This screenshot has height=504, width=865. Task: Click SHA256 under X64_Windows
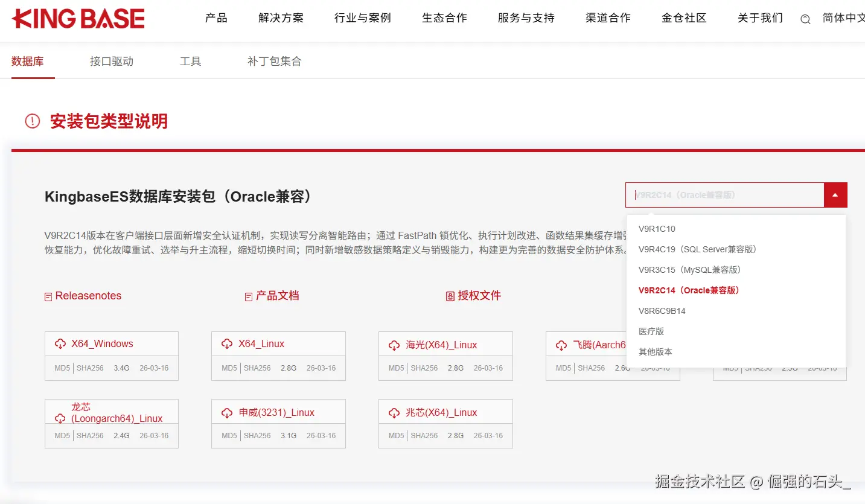click(x=90, y=368)
